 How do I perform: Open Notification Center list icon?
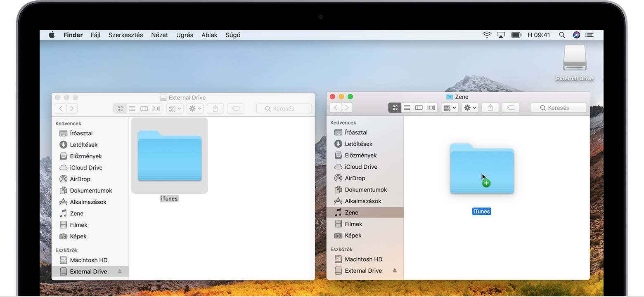coord(590,35)
